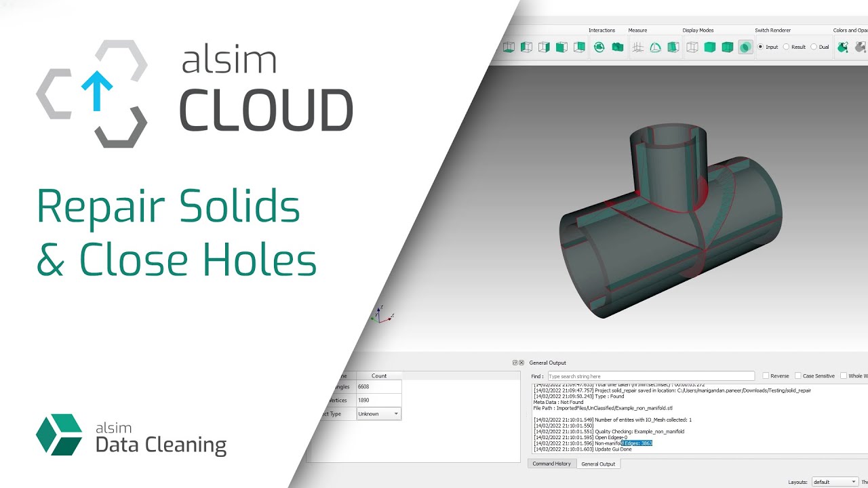Switch to the General Output tab

[x=598, y=464]
